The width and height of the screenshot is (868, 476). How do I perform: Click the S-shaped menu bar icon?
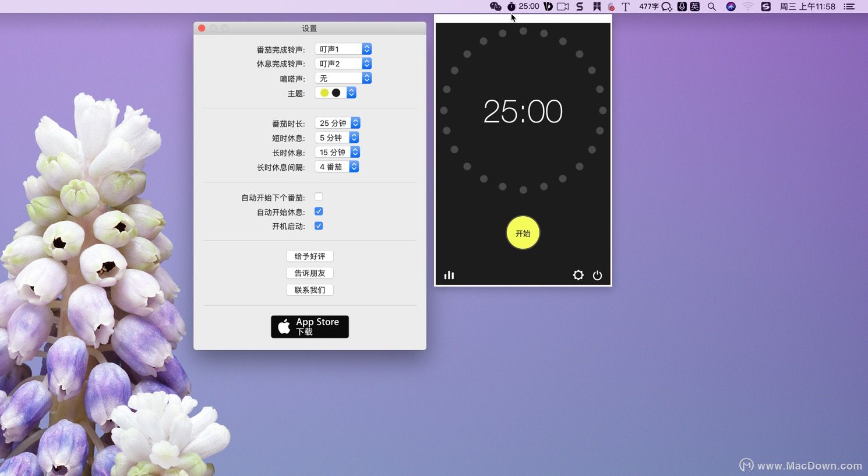tap(580, 6)
